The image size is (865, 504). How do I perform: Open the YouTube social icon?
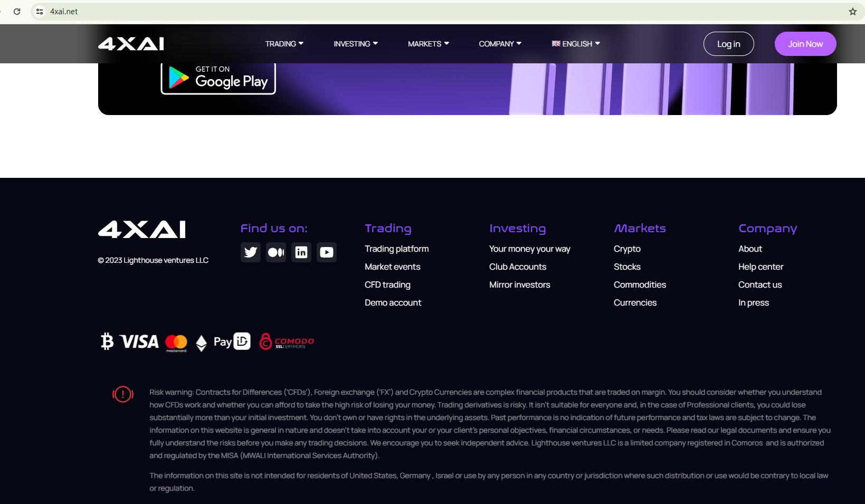[x=327, y=252]
